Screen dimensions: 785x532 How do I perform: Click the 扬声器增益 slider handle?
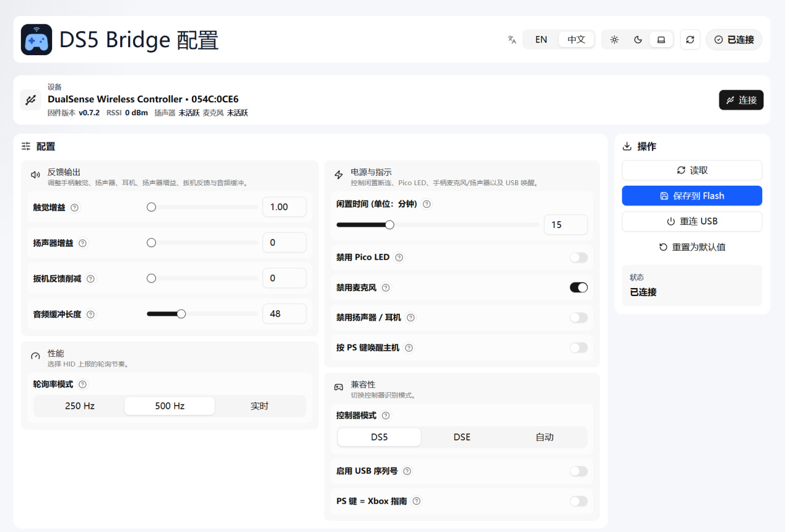coord(151,243)
